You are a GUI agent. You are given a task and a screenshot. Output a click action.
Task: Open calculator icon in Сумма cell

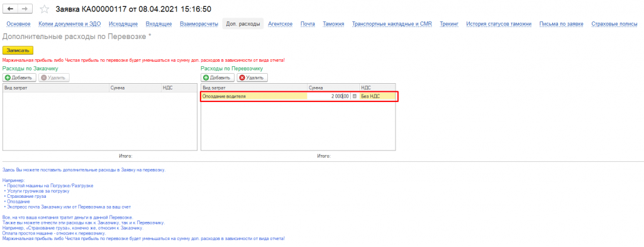point(354,96)
